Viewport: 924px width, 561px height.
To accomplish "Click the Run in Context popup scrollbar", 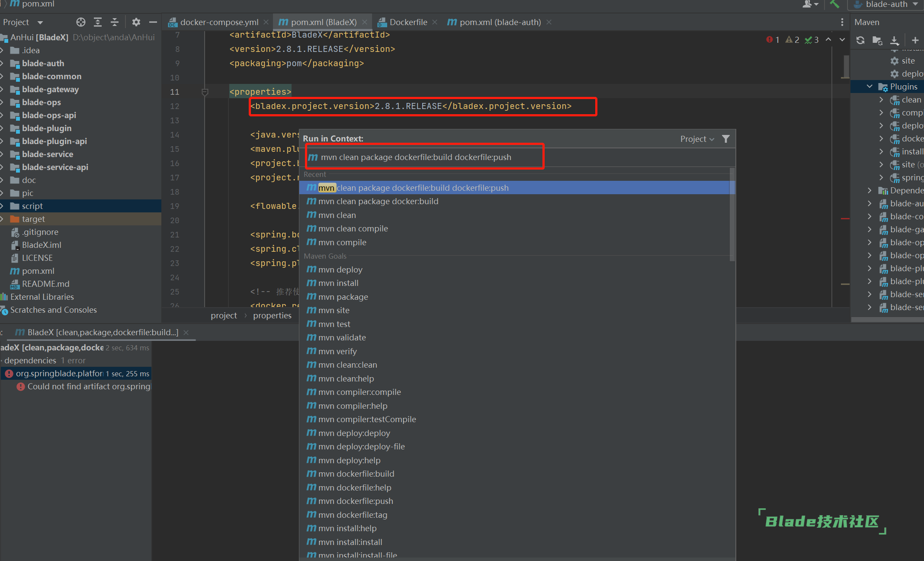I will point(732,215).
